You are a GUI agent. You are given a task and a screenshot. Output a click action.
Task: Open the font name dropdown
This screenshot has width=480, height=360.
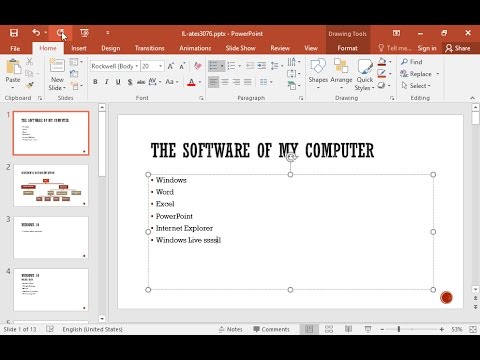[x=137, y=66]
